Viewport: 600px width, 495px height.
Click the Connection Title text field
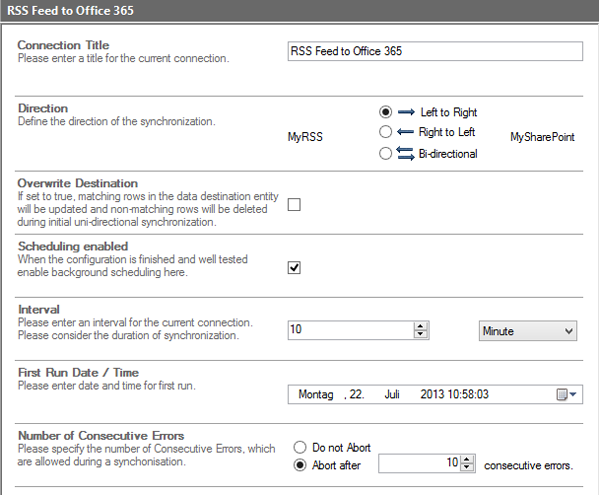pyautogui.click(x=434, y=51)
